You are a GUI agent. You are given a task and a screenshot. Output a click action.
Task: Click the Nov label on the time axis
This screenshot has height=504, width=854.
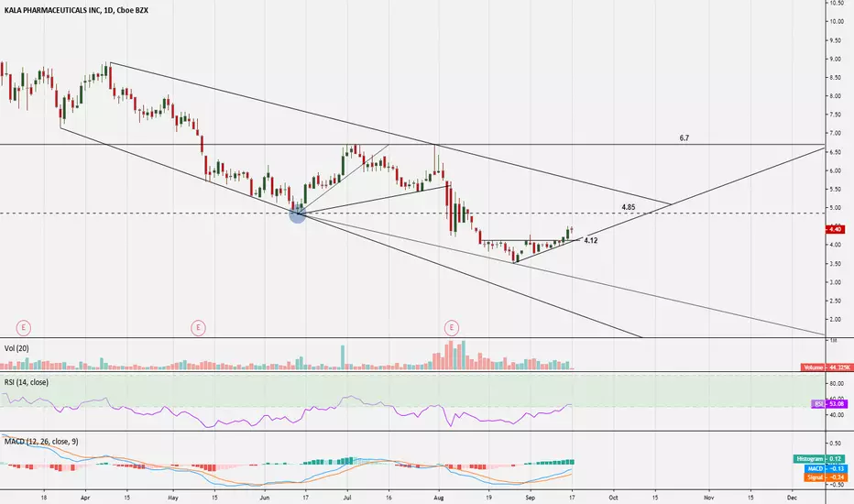(x=709, y=498)
